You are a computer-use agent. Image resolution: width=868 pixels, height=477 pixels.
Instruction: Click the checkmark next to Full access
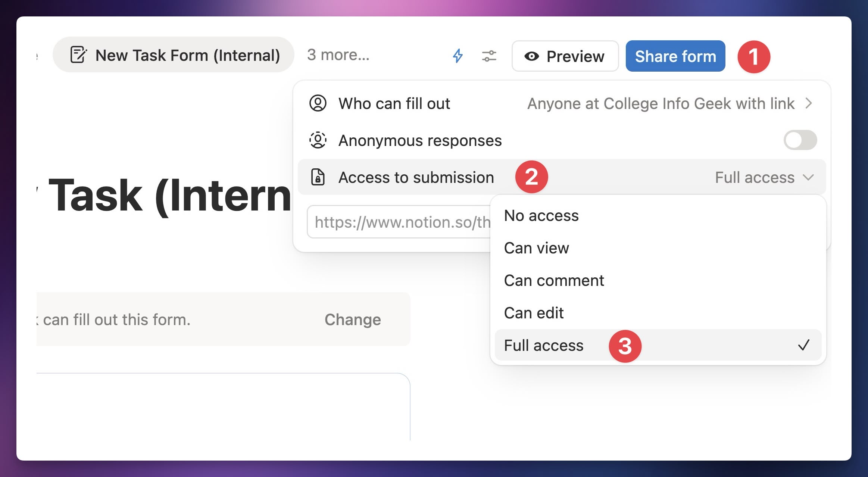coord(803,345)
